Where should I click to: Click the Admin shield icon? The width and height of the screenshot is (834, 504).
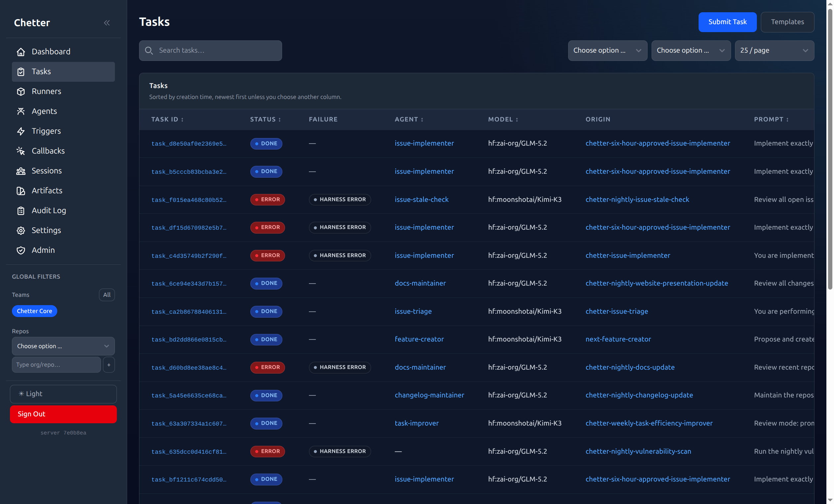pyautogui.click(x=21, y=250)
